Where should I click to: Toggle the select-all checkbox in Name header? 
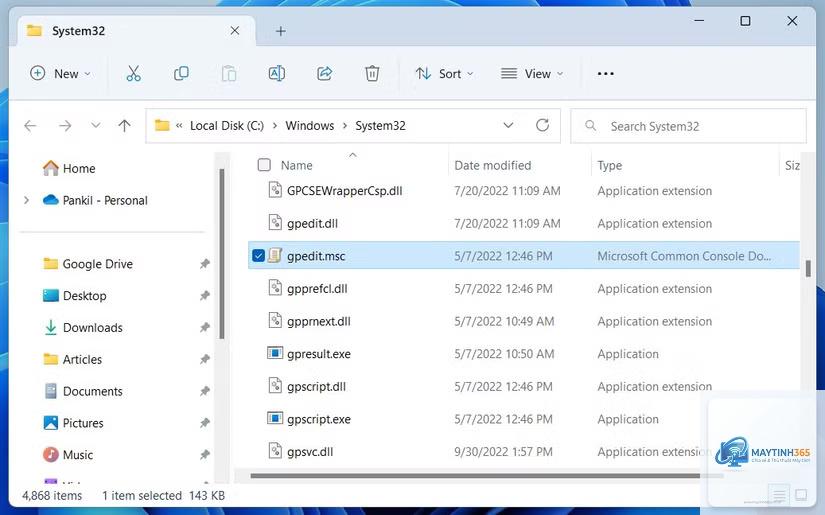coord(264,165)
